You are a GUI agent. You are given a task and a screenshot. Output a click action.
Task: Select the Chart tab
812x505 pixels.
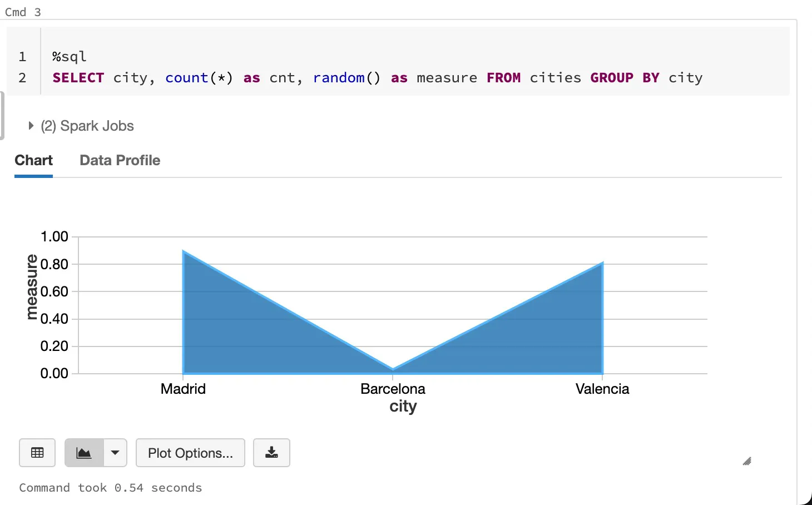[33, 160]
